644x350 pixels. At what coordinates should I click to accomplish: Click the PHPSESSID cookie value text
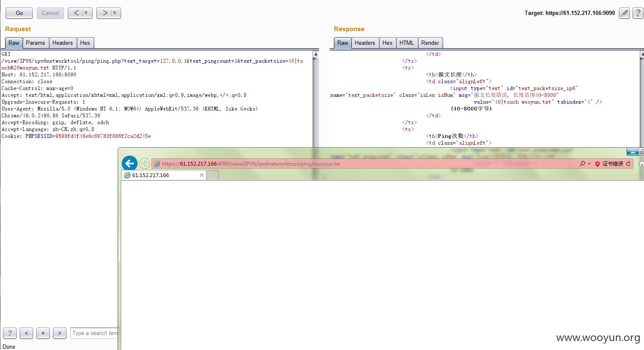(x=103, y=136)
